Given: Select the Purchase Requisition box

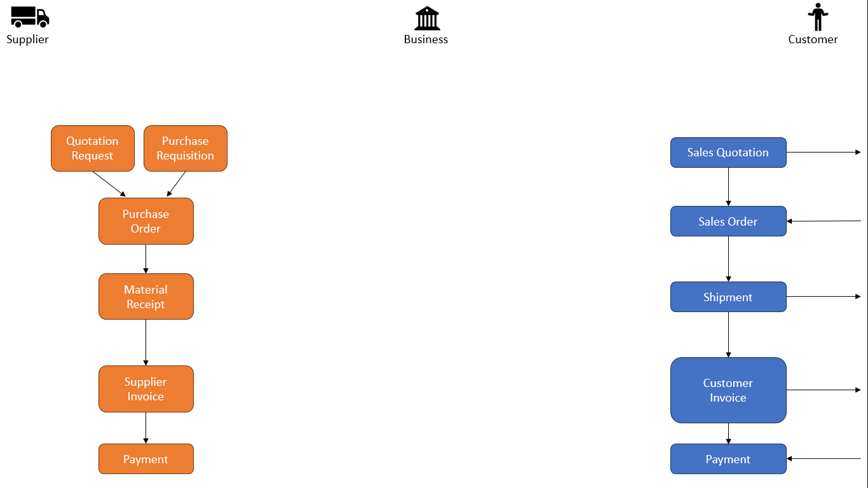Looking at the screenshot, I should click(x=186, y=149).
